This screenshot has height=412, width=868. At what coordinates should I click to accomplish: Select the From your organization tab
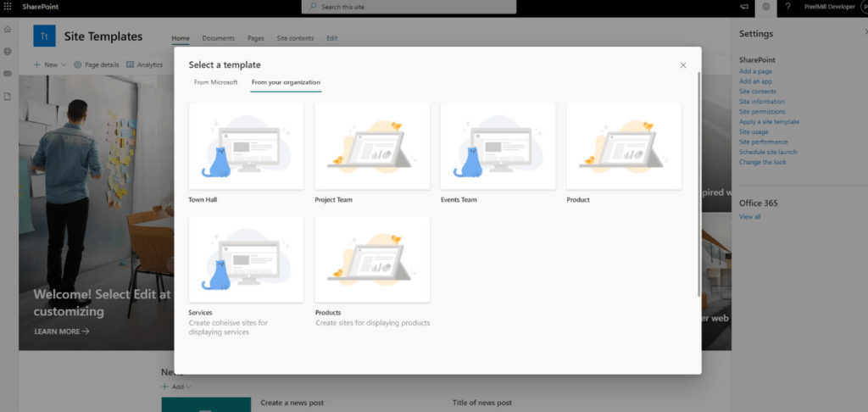[286, 82]
